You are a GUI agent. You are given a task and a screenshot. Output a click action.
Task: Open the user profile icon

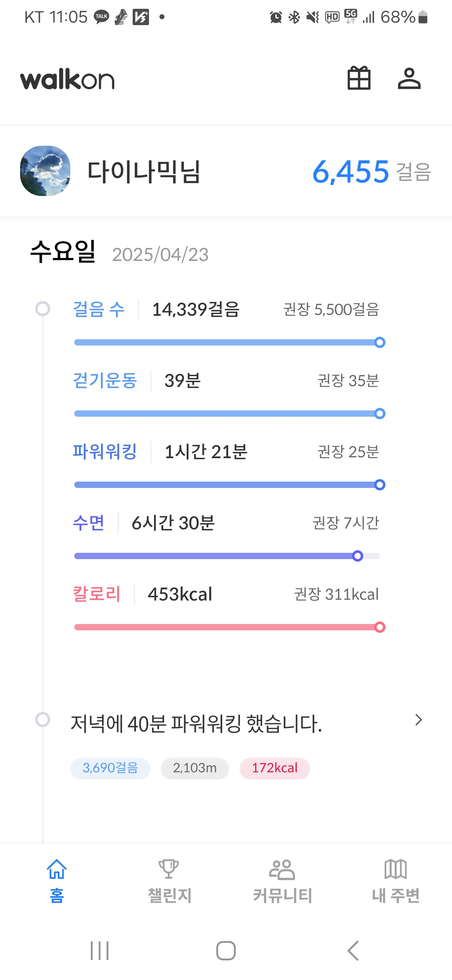coord(409,78)
